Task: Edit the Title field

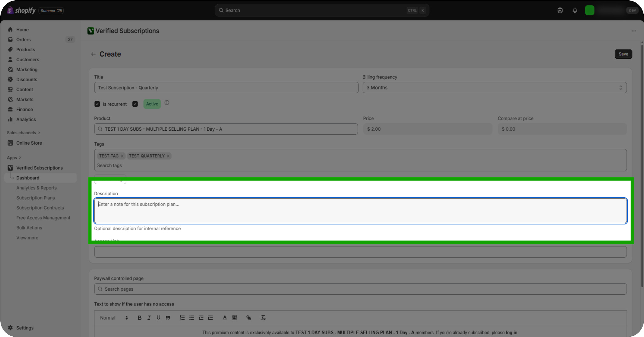Action: click(x=226, y=88)
